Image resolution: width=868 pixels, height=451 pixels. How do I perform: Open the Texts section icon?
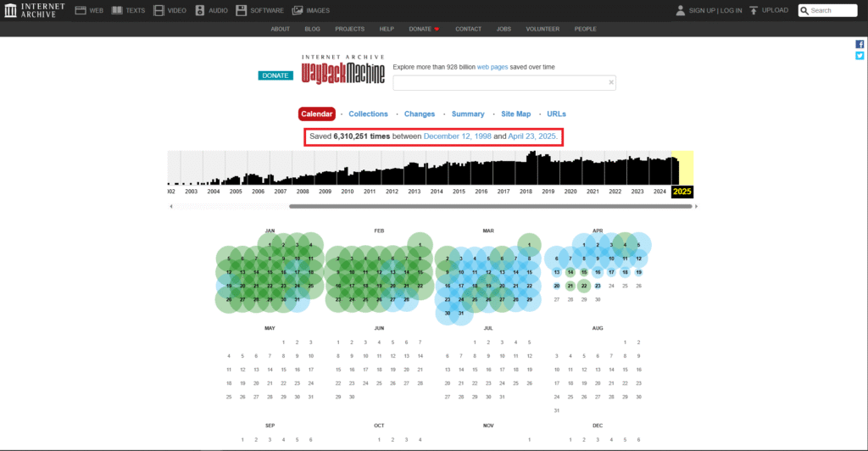117,10
